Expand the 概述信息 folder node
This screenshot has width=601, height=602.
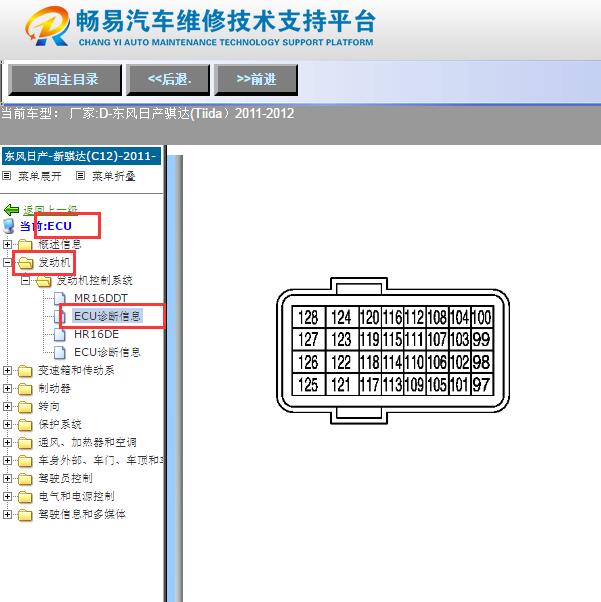tap(7, 244)
